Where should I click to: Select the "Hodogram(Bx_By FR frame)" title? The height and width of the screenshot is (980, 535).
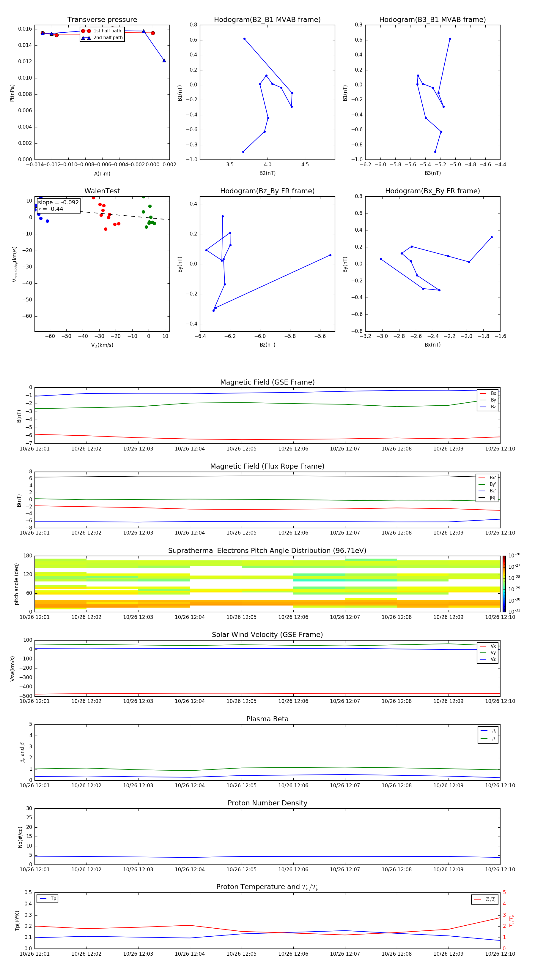click(432, 191)
